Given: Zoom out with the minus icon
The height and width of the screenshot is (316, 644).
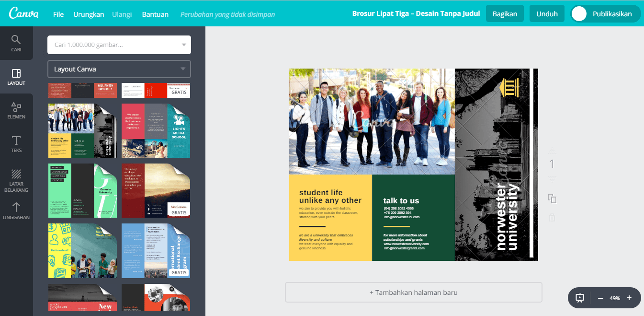Looking at the screenshot, I should pos(600,298).
